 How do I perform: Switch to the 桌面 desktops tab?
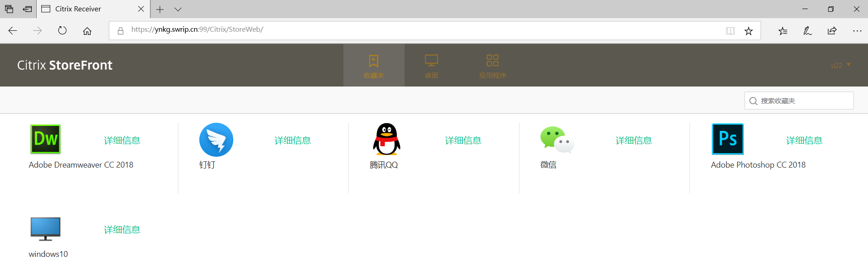coord(431,65)
